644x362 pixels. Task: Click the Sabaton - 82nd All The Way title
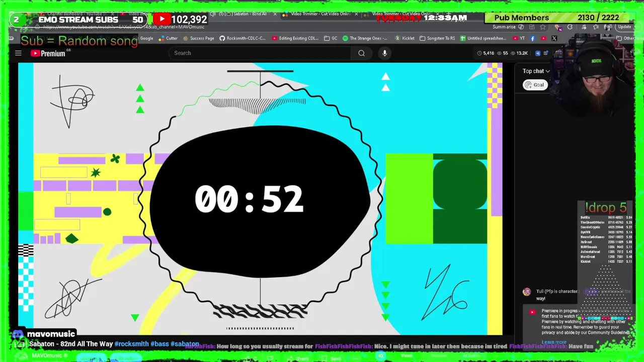[x=70, y=344]
